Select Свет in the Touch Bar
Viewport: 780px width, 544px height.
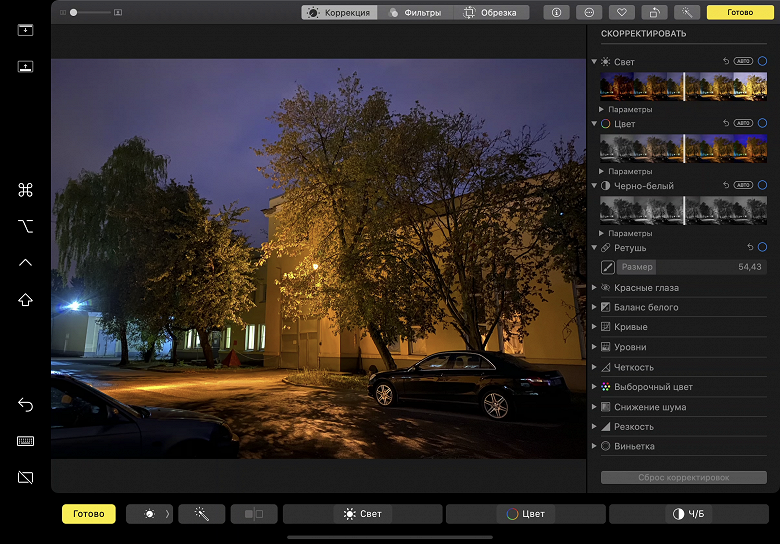click(x=363, y=514)
